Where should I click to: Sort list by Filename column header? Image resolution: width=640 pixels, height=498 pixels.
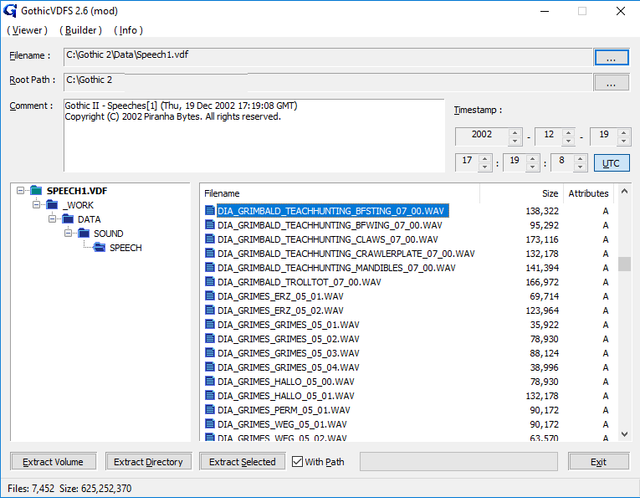(340, 193)
